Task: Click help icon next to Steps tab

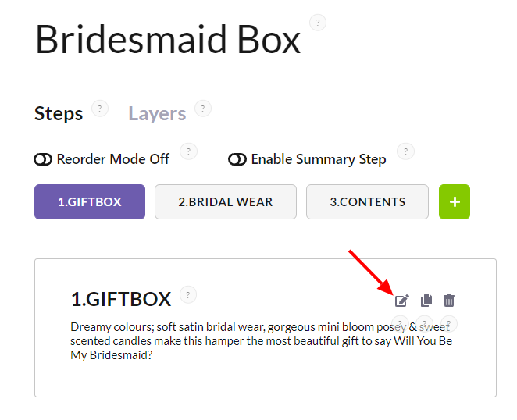Action: tap(100, 109)
